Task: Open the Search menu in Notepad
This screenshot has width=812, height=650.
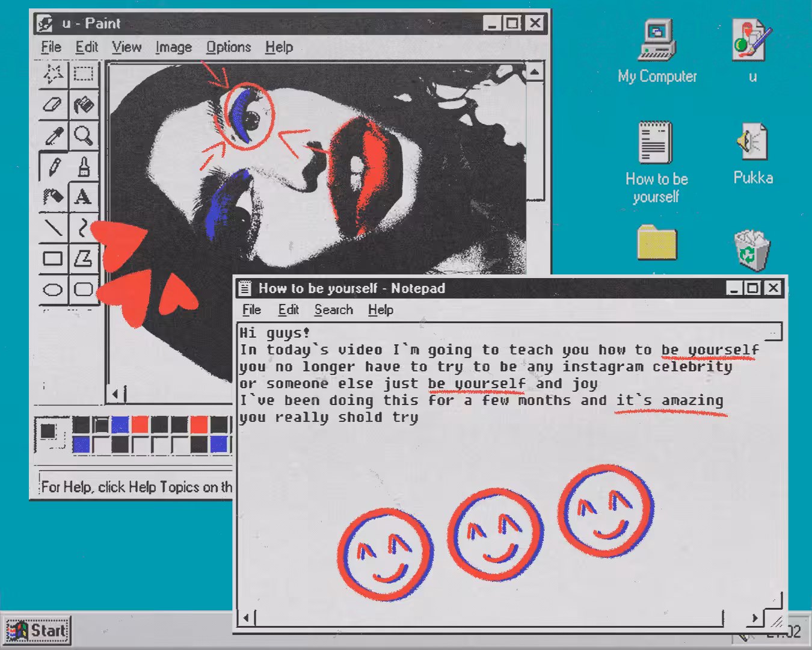Action: (333, 310)
